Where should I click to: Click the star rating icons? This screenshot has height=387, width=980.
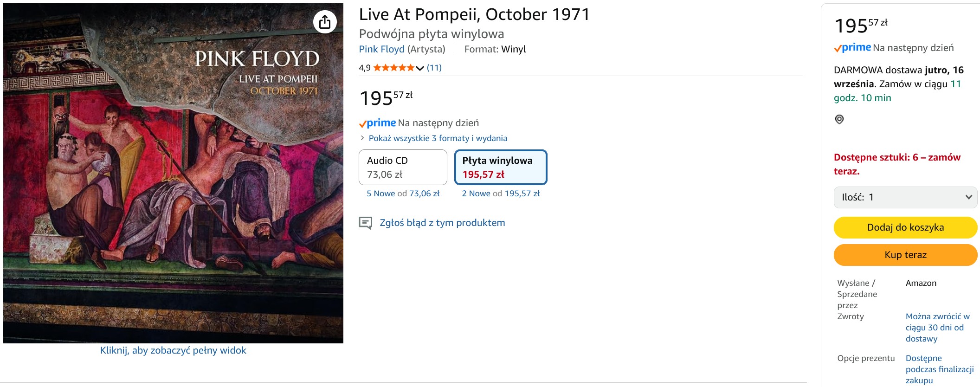pyautogui.click(x=394, y=68)
